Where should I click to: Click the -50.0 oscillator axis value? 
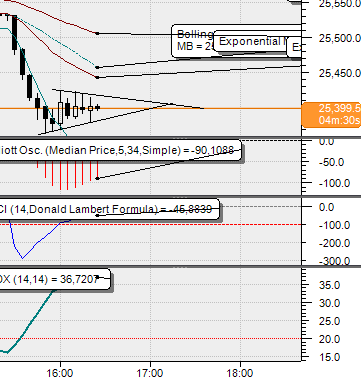[331, 162]
